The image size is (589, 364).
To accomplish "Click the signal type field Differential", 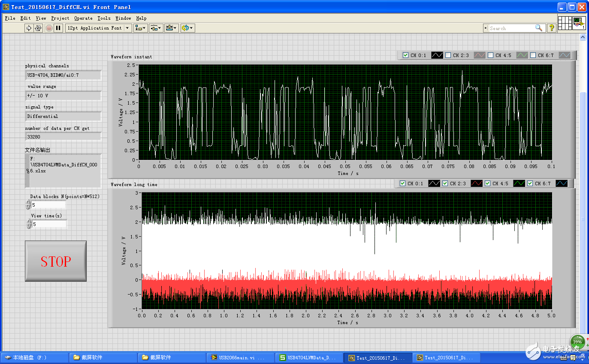I will pyautogui.click(x=63, y=116).
